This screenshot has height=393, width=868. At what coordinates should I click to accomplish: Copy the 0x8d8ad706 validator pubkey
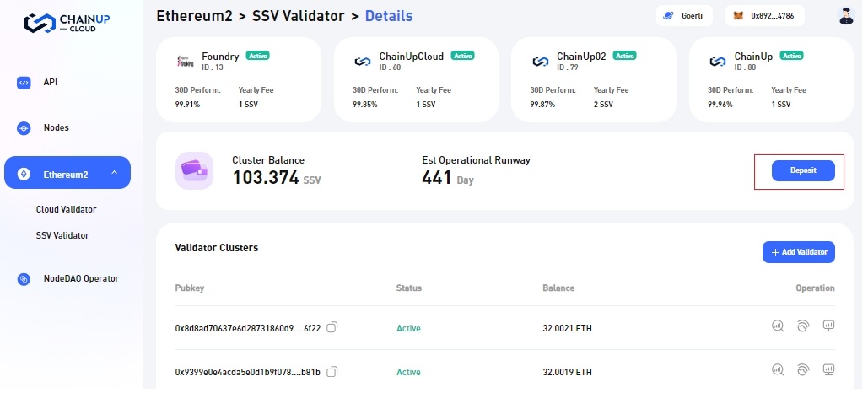(332, 327)
